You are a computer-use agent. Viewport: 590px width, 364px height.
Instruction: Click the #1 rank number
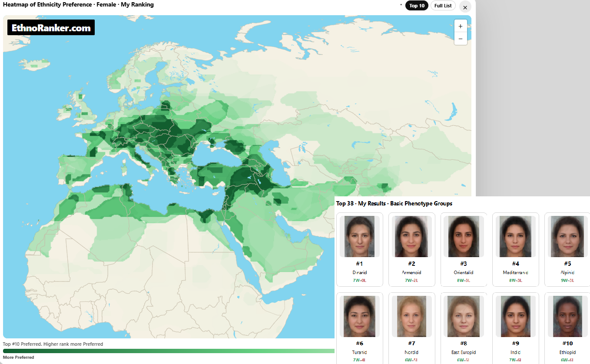point(359,264)
